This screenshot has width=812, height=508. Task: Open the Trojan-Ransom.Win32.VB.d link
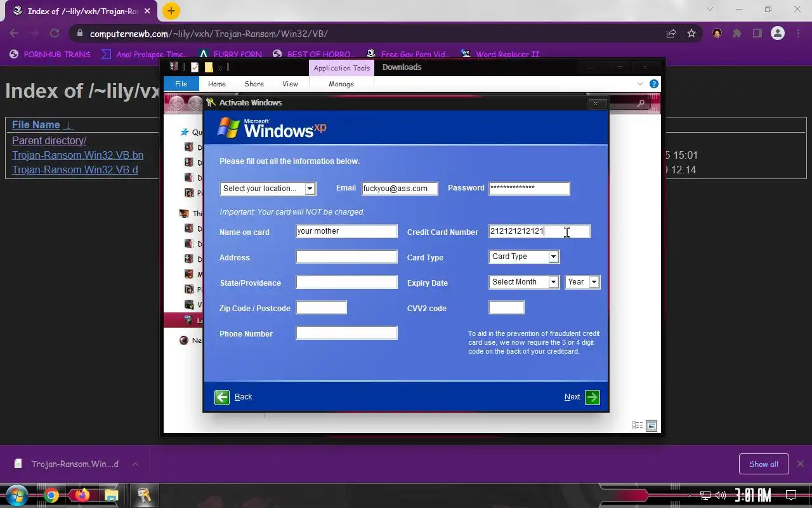point(75,170)
